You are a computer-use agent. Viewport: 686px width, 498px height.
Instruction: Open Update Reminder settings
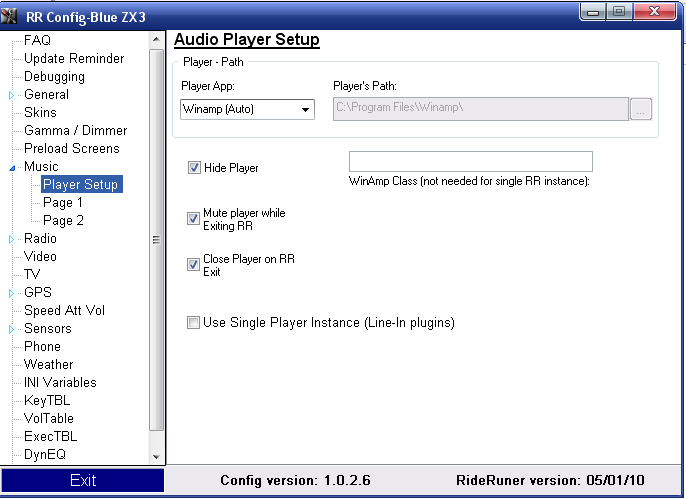(74, 58)
